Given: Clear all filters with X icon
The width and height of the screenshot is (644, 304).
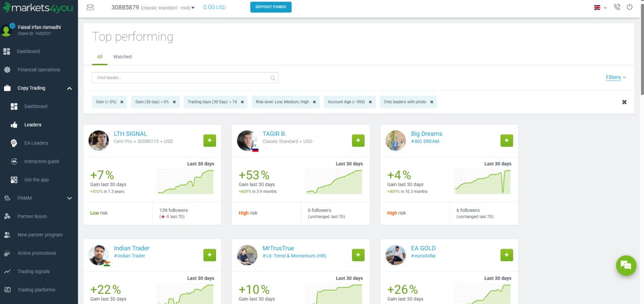Looking at the screenshot, I should click(x=624, y=102).
